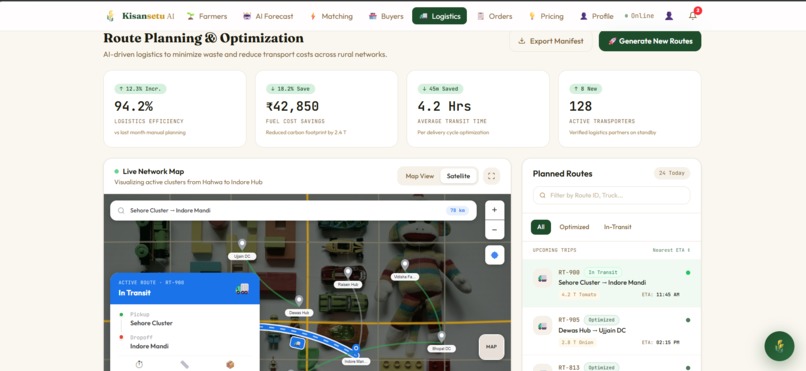This screenshot has width=806, height=371.
Task: Click the Active Transporters 128 card
Action: (x=630, y=109)
